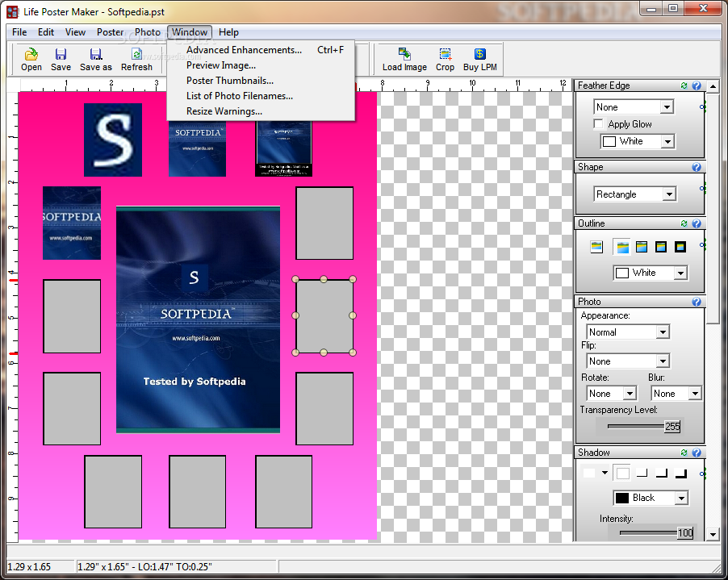Enable the Apply Glow checkbox
This screenshot has width=728, height=580.
(x=599, y=124)
